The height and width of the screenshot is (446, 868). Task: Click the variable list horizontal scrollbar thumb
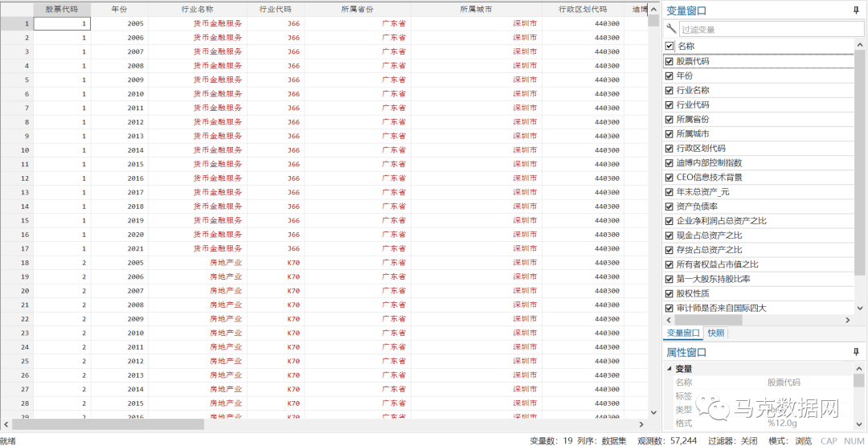click(708, 320)
